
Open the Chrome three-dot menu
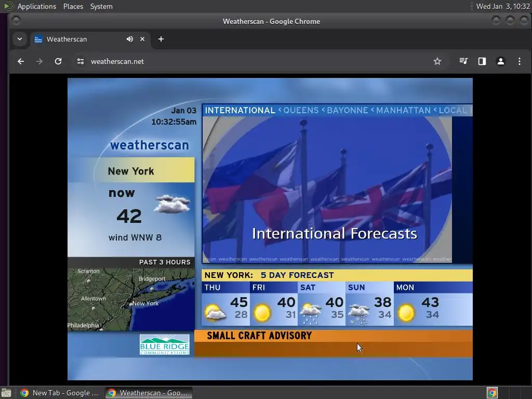pos(520,61)
